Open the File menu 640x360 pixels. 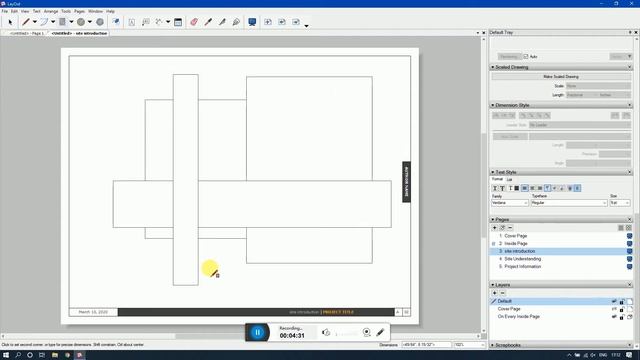[x=4, y=11]
